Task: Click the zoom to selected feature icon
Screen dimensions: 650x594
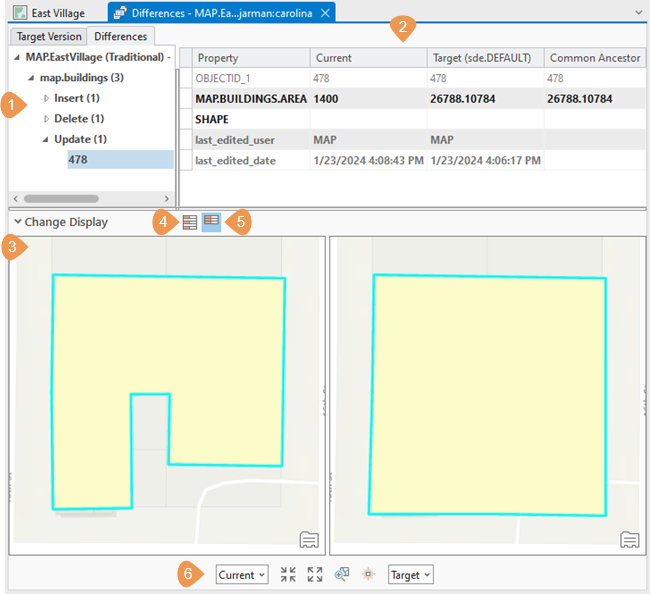Action: click(342, 574)
